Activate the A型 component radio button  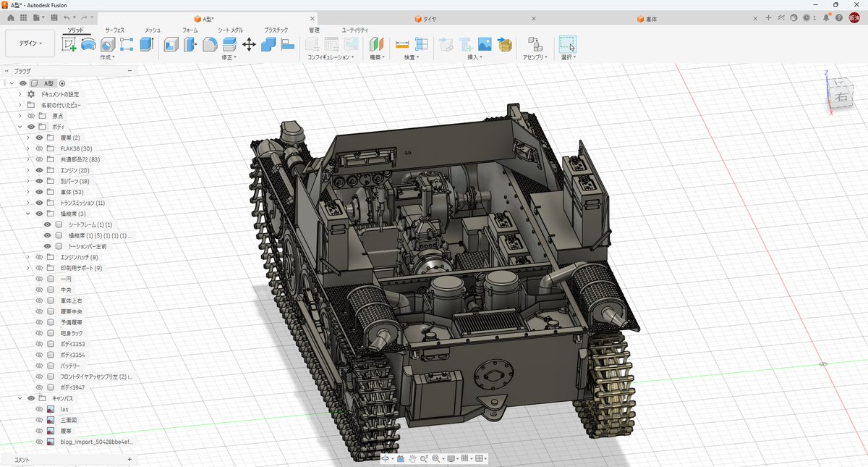coord(62,83)
